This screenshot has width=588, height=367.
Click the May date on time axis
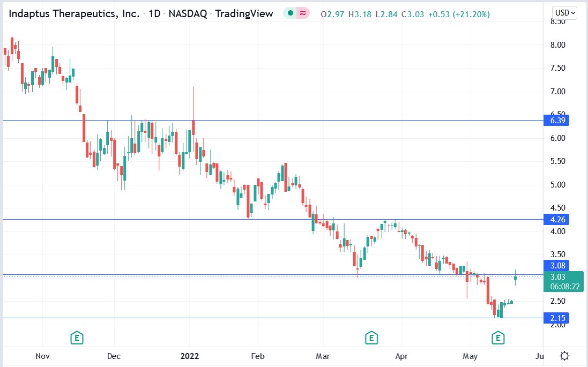(x=470, y=356)
